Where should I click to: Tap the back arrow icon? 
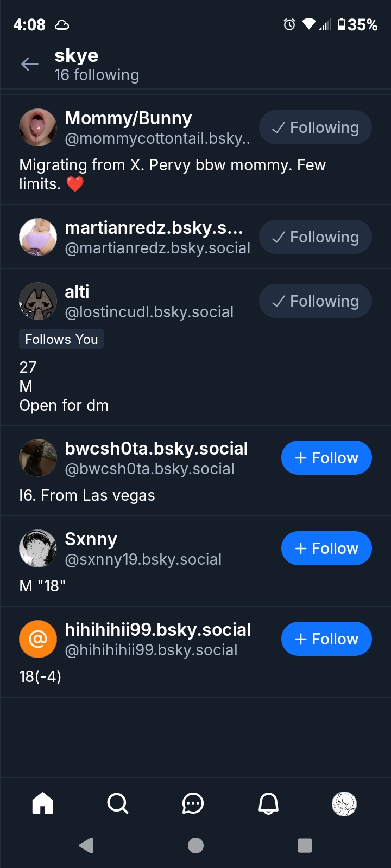pyautogui.click(x=30, y=65)
